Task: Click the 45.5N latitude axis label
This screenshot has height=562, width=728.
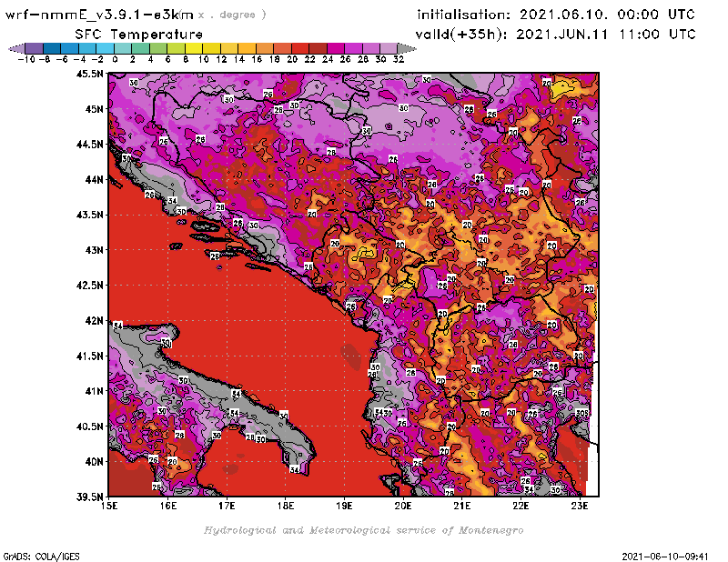Action: coord(89,74)
